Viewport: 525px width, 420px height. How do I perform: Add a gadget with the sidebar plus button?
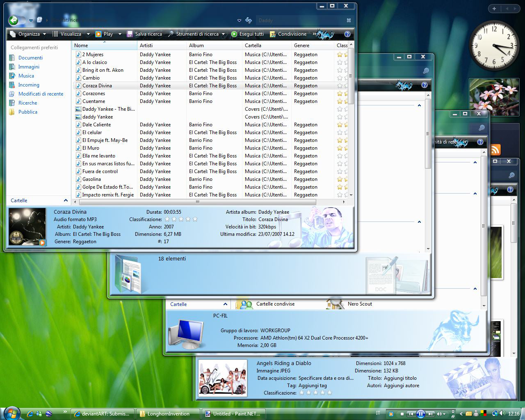click(494, 9)
